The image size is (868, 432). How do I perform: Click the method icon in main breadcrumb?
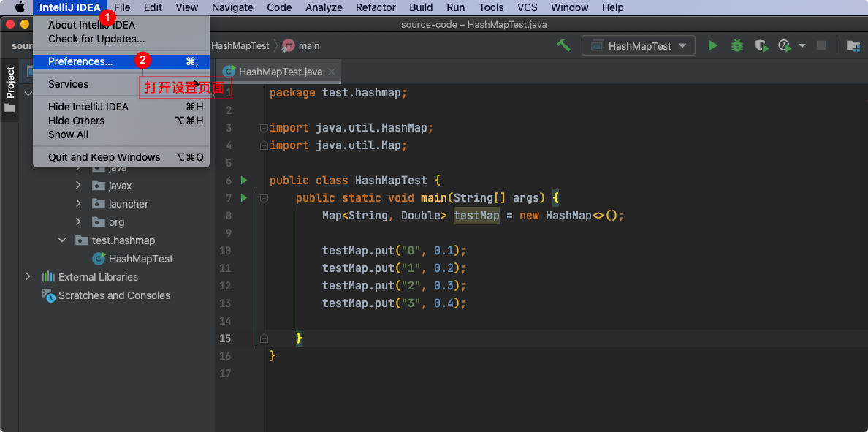click(x=288, y=46)
